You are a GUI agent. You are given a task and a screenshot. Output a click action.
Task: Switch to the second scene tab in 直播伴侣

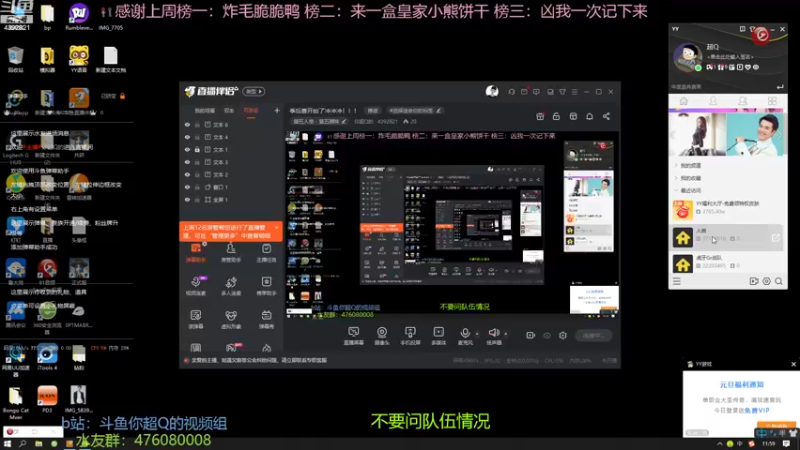[229, 110]
